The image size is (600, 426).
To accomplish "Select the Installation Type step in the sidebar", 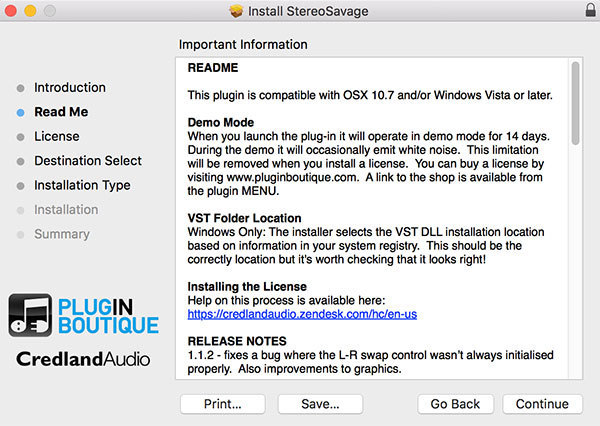I will [x=82, y=185].
